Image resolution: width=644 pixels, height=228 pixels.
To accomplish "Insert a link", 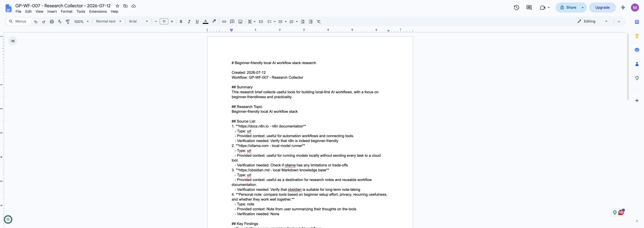I will pyautogui.click(x=224, y=22).
